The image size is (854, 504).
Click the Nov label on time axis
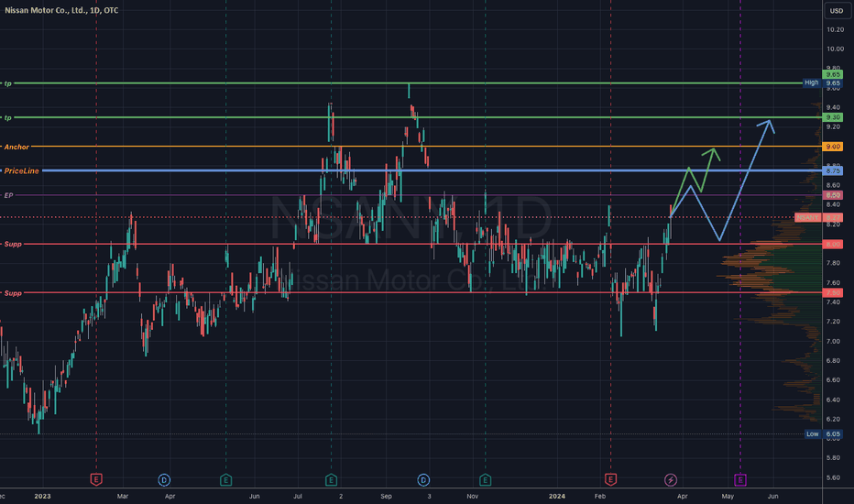(472, 496)
